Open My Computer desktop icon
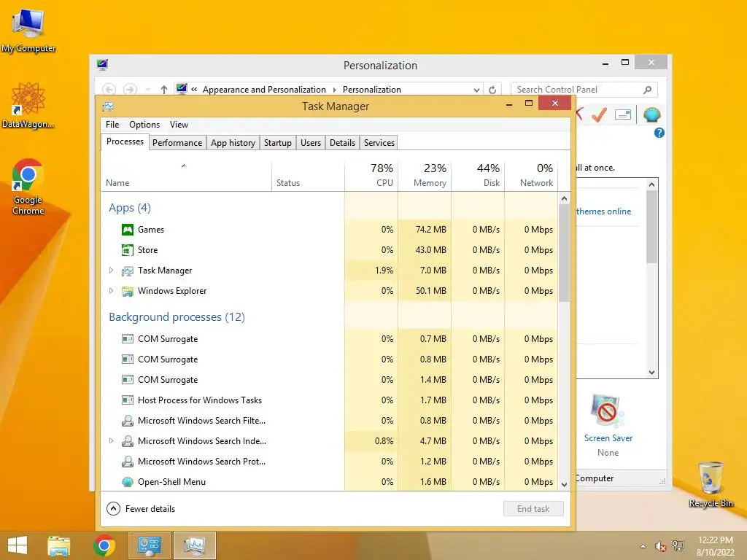The width and height of the screenshot is (747, 560). tap(28, 30)
